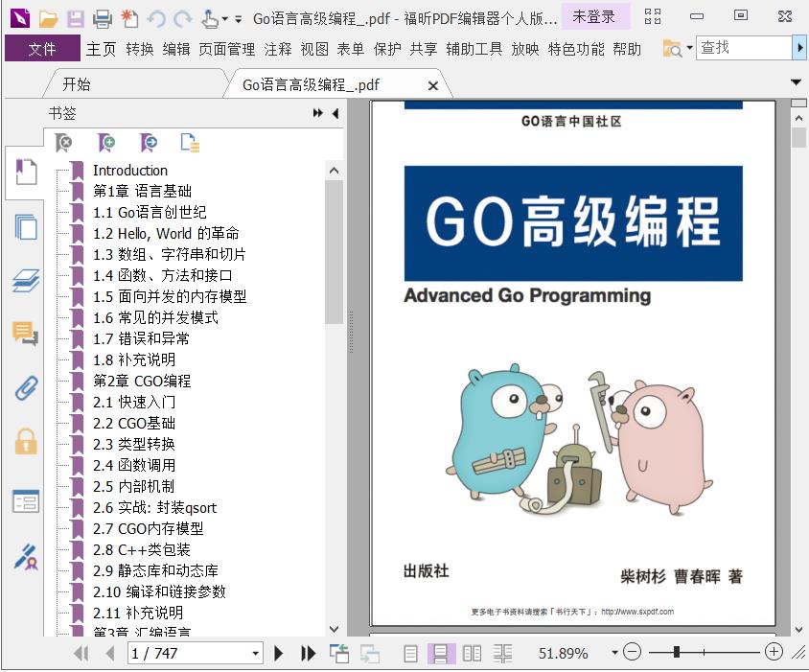Click the page number field 1 / 747
The height and width of the screenshot is (672, 809).
click(188, 654)
